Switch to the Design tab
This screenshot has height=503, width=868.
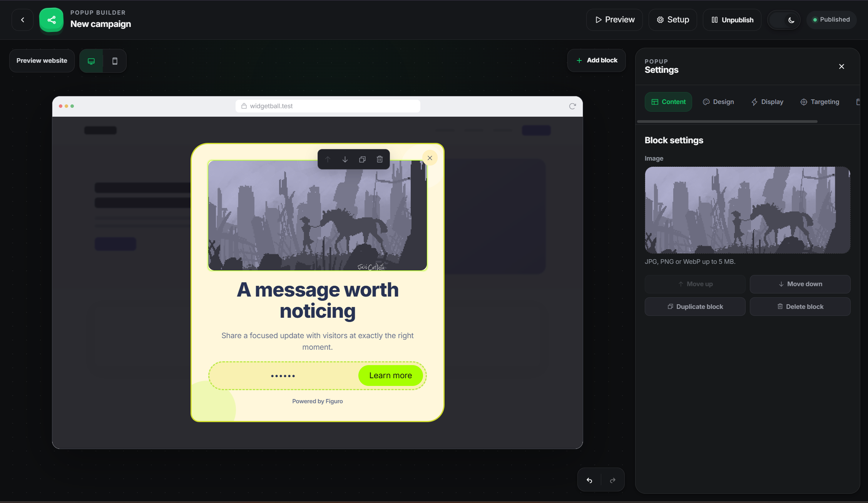(718, 102)
